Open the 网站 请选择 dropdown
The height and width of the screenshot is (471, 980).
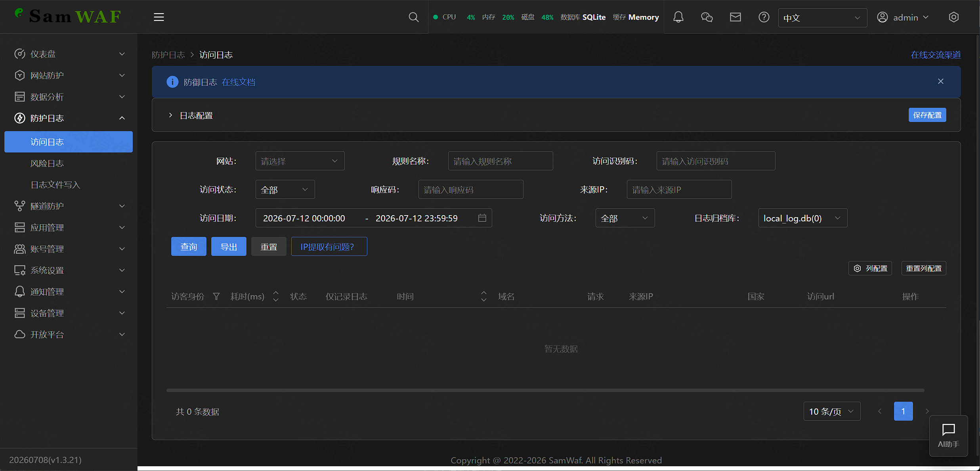point(300,161)
